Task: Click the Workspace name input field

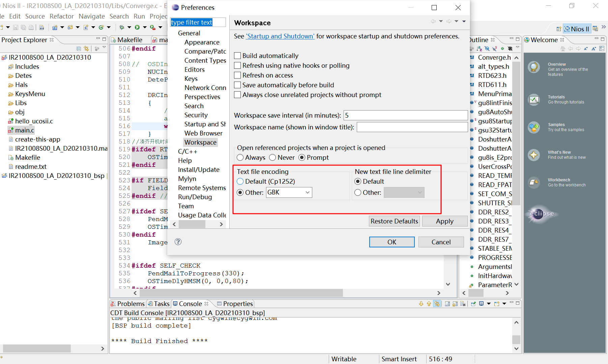Action: [x=412, y=127]
